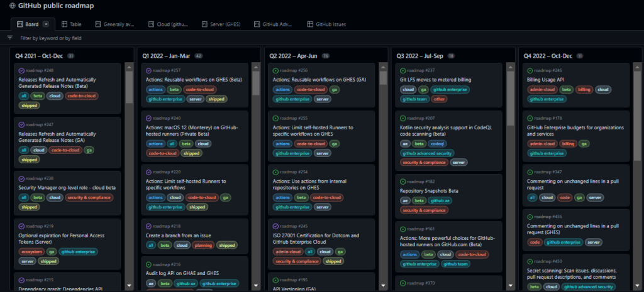Click the closed status icon on roadmap #220
Viewport: 644px width, 292px height.
tap(148, 172)
